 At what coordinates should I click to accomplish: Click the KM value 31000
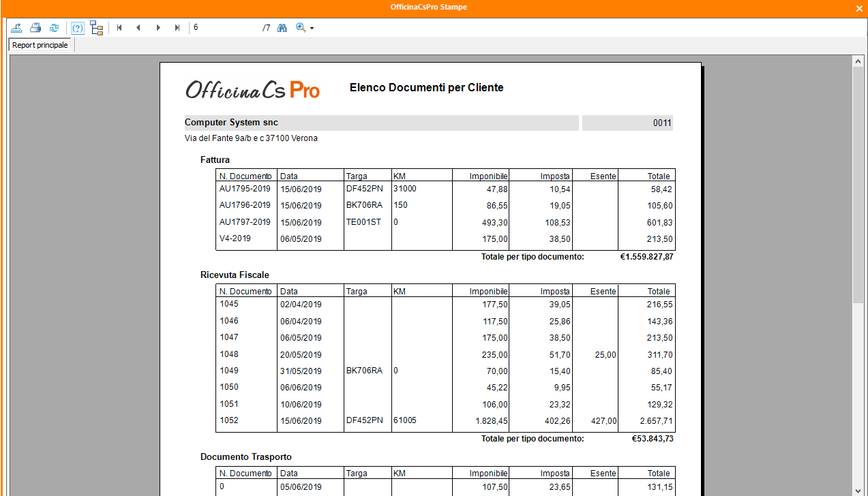click(x=405, y=188)
